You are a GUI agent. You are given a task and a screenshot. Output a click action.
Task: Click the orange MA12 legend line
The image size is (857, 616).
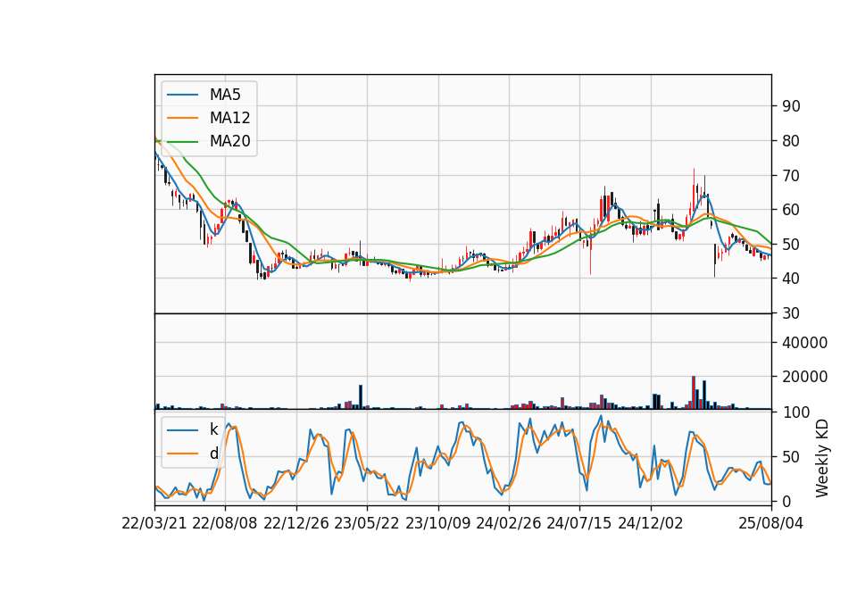182,118
